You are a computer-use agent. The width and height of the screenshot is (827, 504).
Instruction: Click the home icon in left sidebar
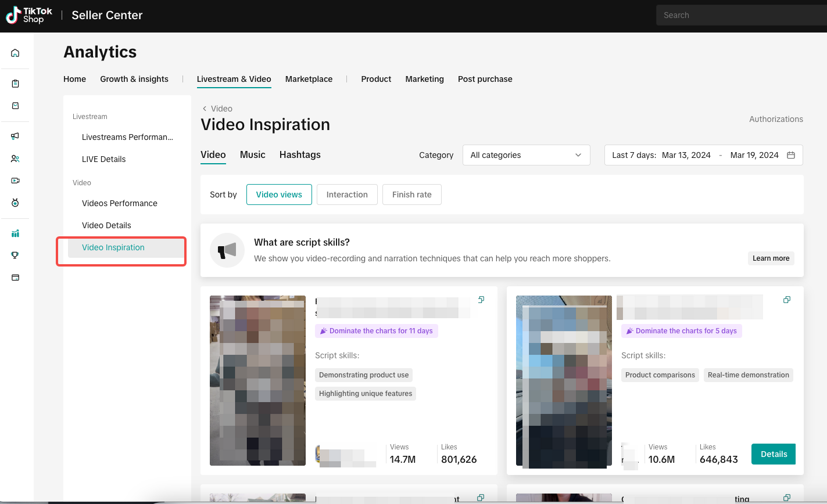(15, 53)
